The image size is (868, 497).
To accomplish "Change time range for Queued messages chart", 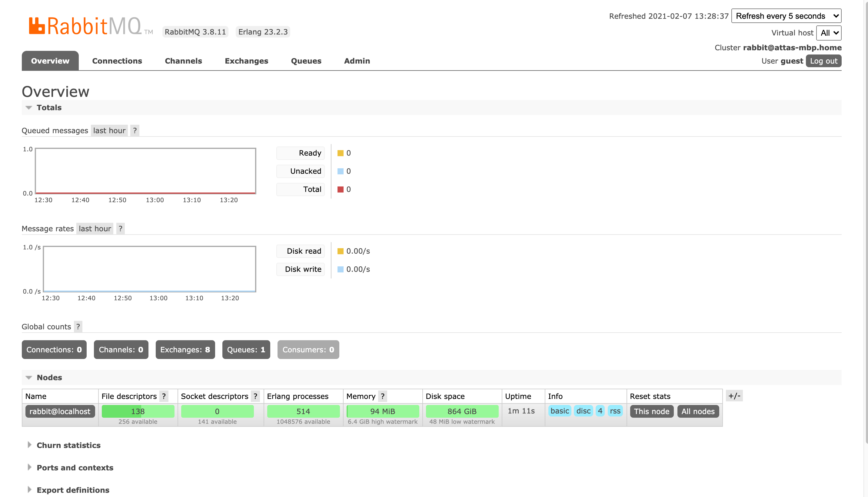I will tap(109, 130).
